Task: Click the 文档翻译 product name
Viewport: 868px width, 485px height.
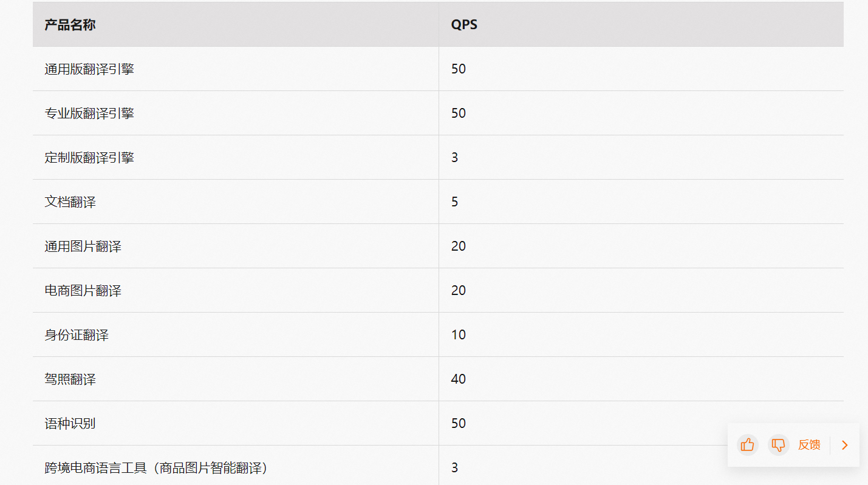Action: click(x=70, y=202)
